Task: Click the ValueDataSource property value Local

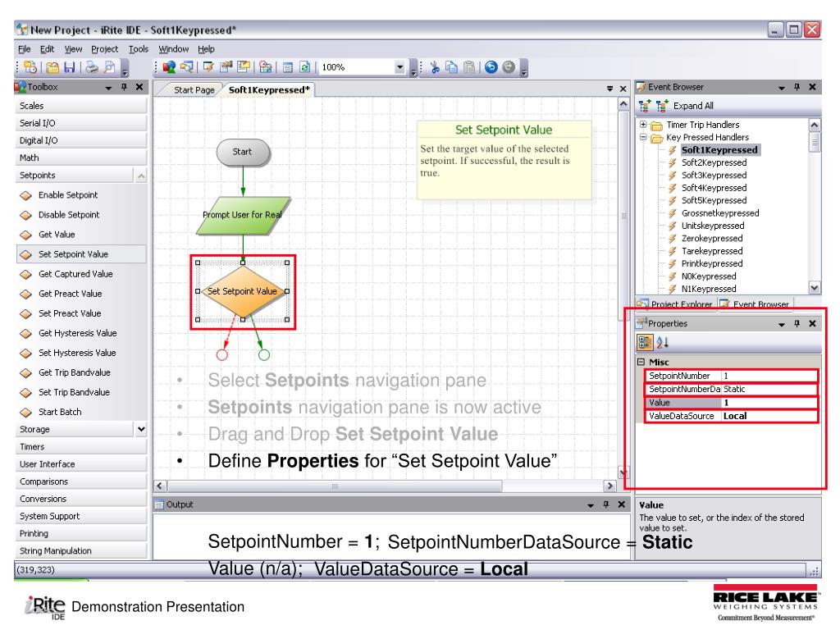Action: pos(769,416)
